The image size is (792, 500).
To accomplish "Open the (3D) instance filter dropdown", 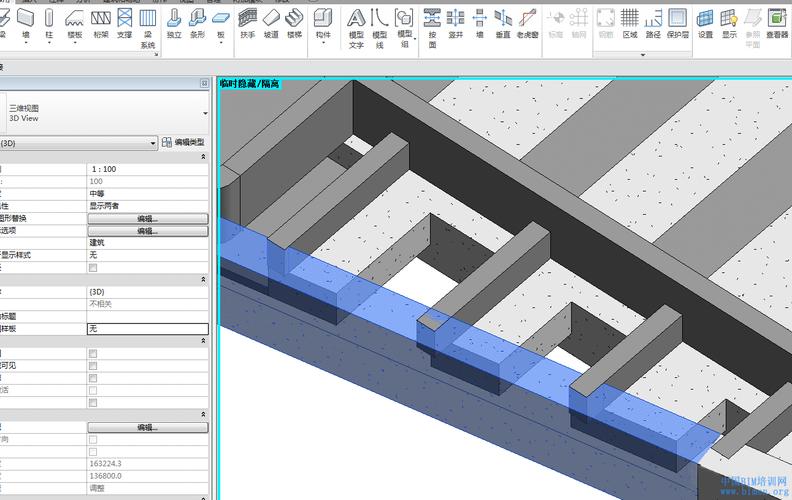I will [153, 143].
